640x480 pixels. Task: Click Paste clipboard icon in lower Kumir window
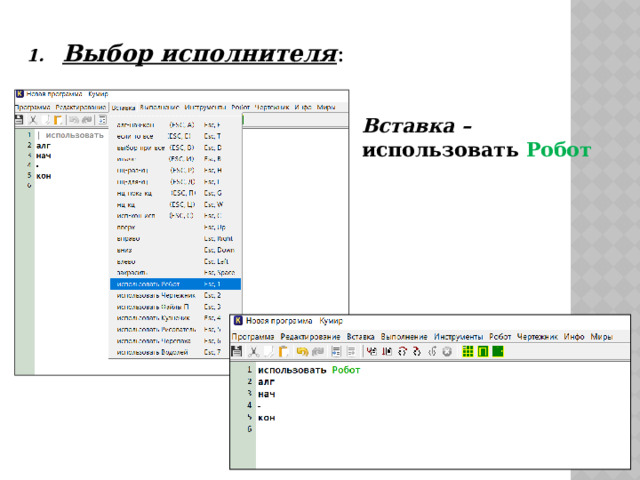284,351
